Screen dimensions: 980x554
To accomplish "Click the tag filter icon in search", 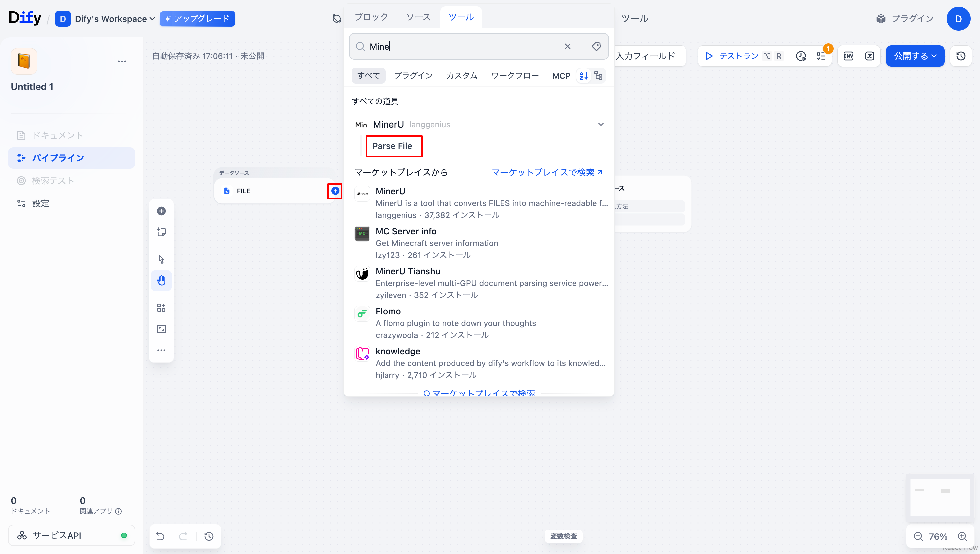I will click(x=596, y=46).
